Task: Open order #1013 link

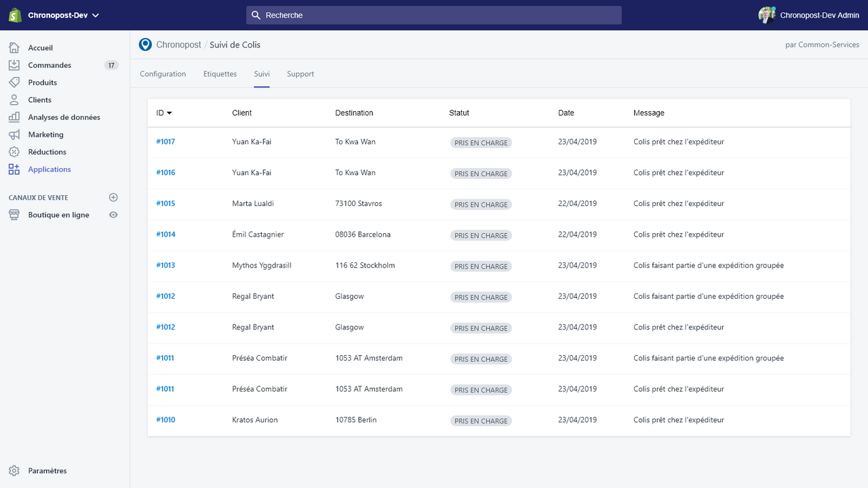Action: [x=165, y=266]
